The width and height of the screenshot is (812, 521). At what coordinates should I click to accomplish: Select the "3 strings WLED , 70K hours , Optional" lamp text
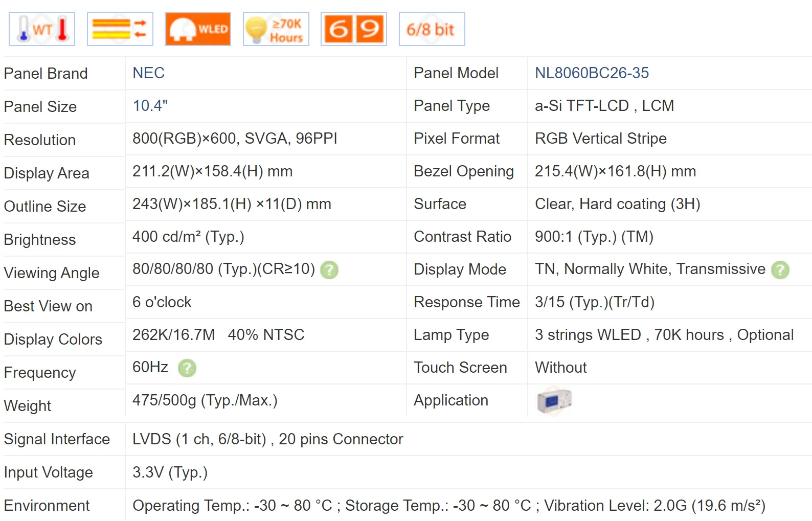[664, 335]
